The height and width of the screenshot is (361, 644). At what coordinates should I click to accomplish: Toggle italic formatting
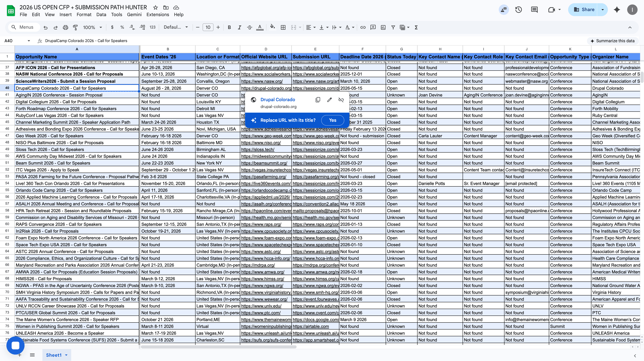click(x=239, y=27)
